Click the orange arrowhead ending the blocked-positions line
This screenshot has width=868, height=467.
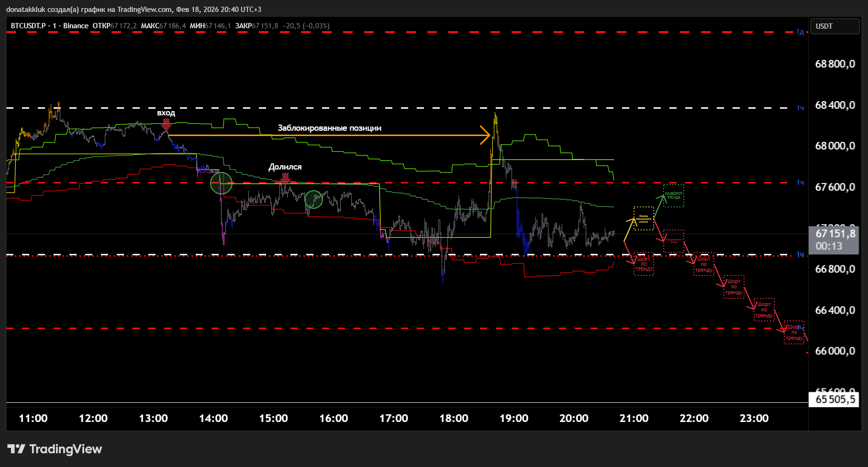point(486,135)
